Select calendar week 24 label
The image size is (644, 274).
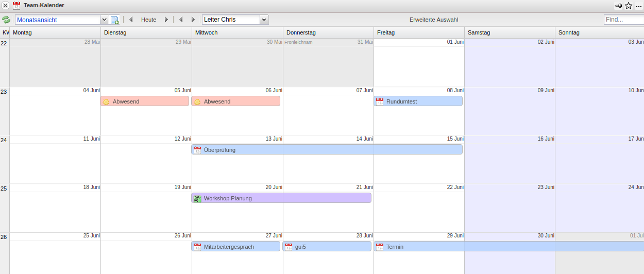coord(4,140)
